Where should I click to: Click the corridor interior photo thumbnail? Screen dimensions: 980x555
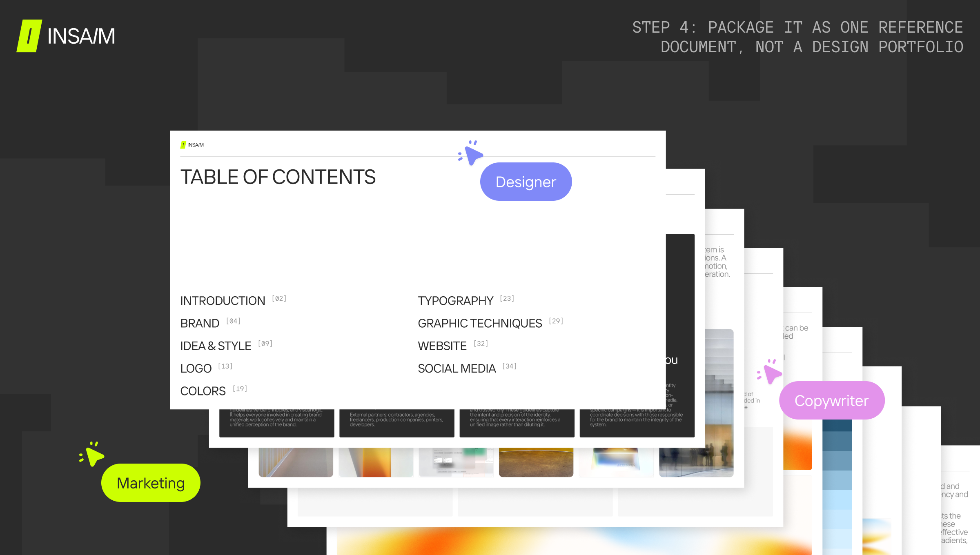pos(296,462)
